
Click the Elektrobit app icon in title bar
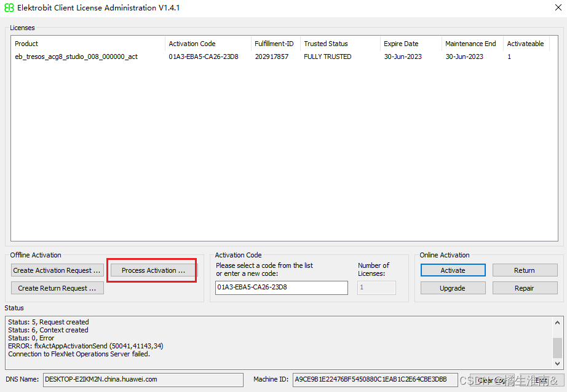click(9, 8)
